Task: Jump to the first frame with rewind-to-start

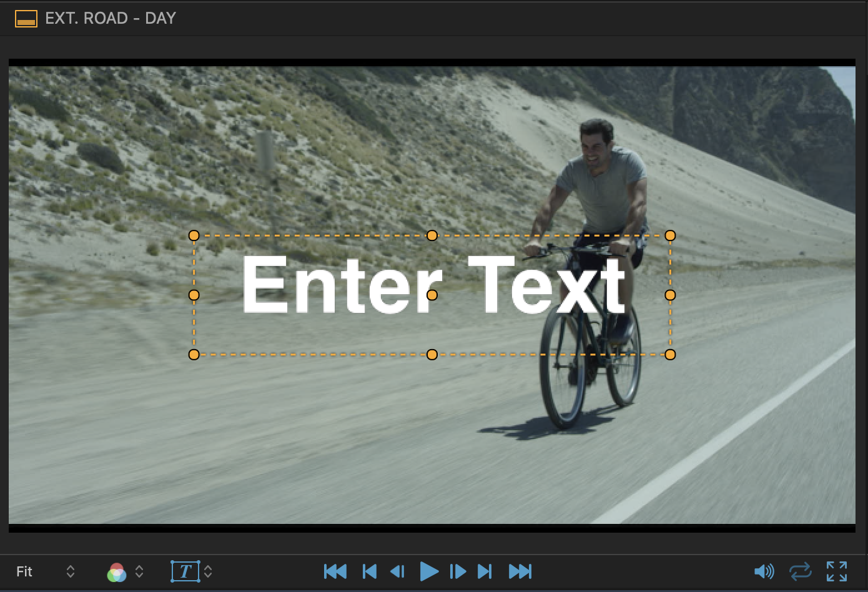Action: point(335,571)
